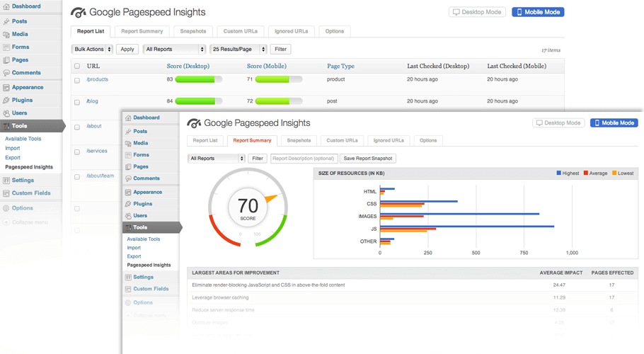Open the /products URL link
Viewport: 644px width, 354px height.
pyautogui.click(x=98, y=79)
